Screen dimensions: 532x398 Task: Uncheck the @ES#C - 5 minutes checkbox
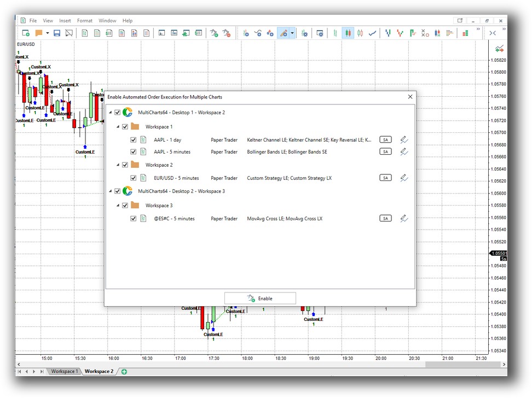pos(134,219)
